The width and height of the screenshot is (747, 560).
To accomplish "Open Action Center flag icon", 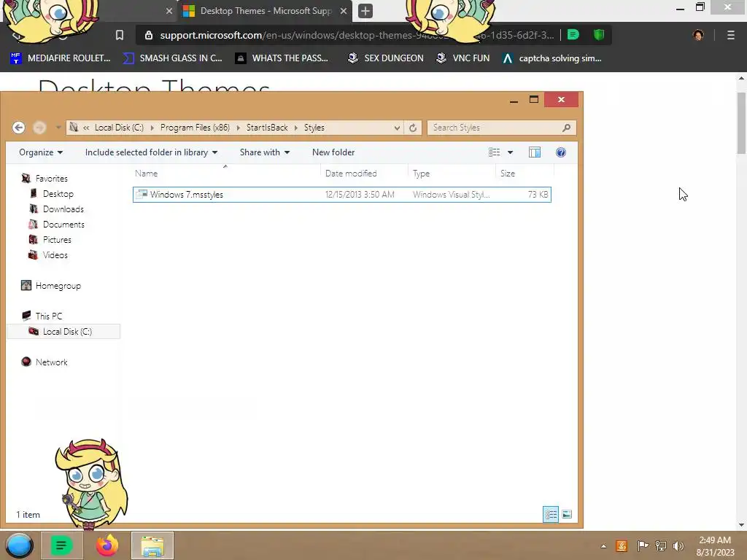I will 642,546.
